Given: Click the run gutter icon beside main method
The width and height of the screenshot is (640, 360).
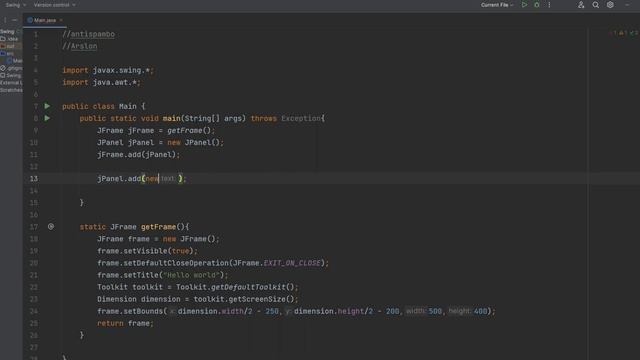Looking at the screenshot, I should click(47, 118).
